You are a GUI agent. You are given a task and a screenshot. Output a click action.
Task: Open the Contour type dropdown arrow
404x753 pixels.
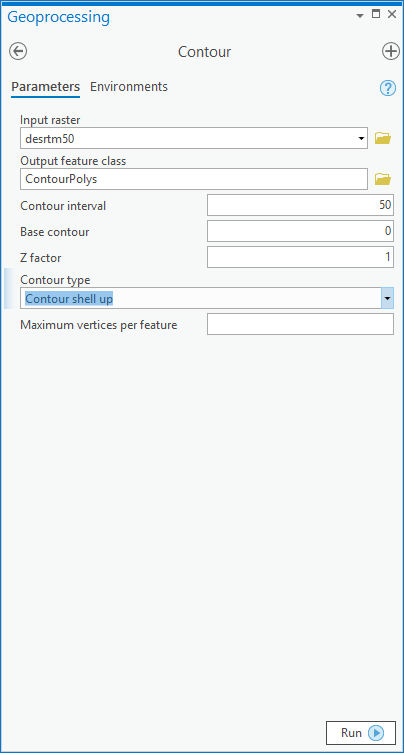pos(387,299)
